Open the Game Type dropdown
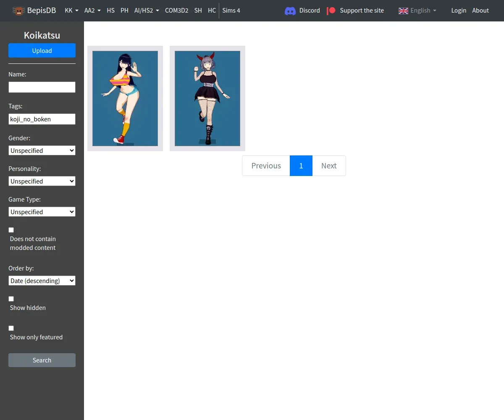504x420 pixels. [42, 212]
